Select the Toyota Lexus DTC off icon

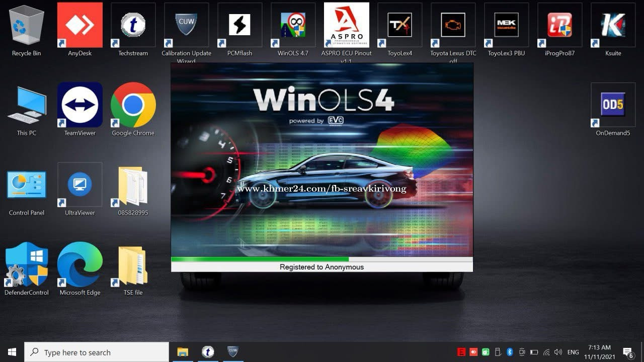tap(453, 33)
